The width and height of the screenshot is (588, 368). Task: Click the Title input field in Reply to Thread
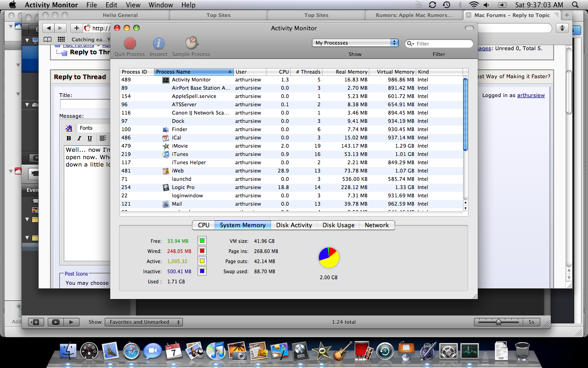tap(85, 104)
